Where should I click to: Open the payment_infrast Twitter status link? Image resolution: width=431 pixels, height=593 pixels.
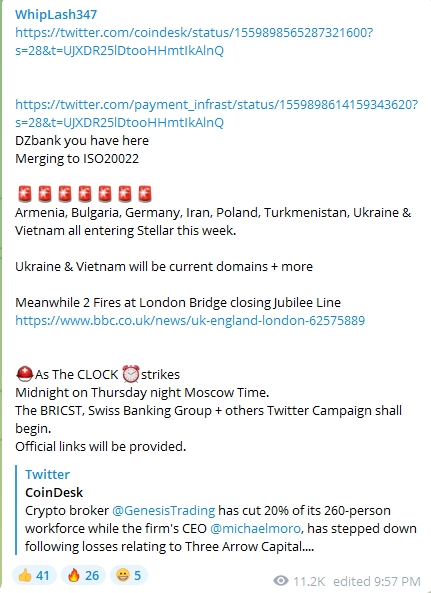(x=217, y=113)
